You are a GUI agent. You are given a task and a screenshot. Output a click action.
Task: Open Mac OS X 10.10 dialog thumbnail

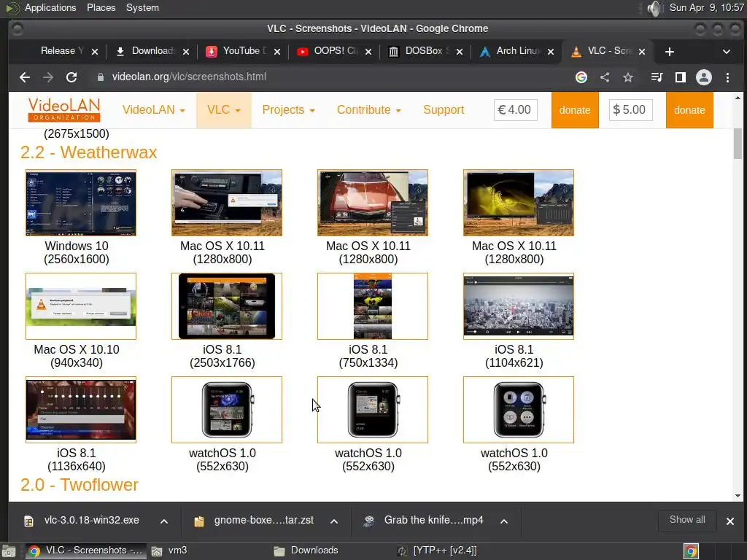pos(81,306)
